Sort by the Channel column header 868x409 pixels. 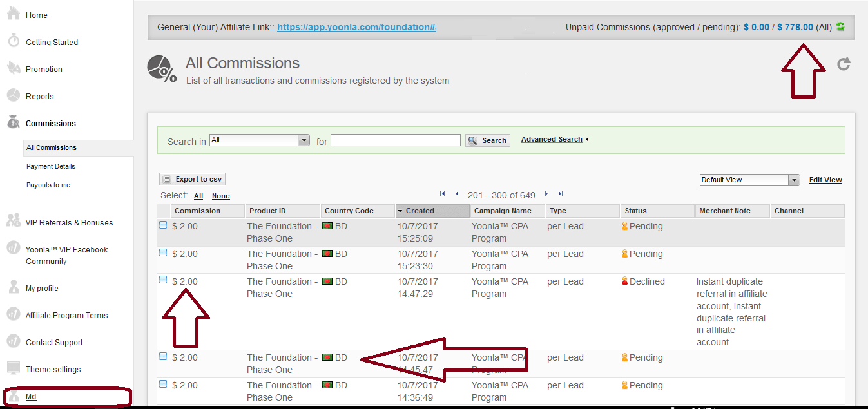tap(789, 211)
